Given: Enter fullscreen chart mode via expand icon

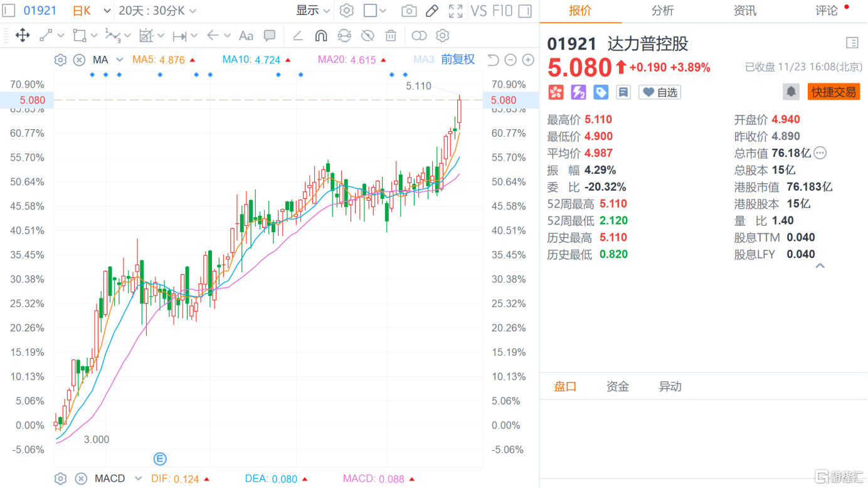Looking at the screenshot, I should (x=455, y=11).
